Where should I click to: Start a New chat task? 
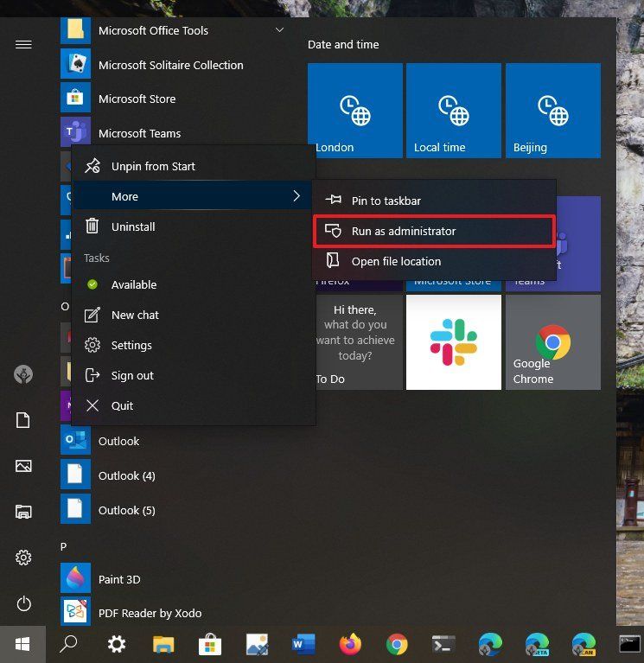pyautogui.click(x=194, y=315)
